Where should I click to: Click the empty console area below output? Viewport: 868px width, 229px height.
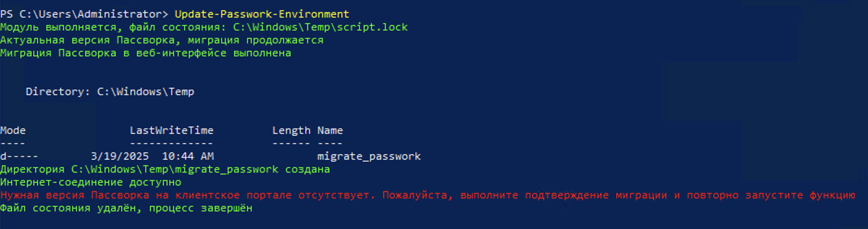pyautogui.click(x=434, y=222)
